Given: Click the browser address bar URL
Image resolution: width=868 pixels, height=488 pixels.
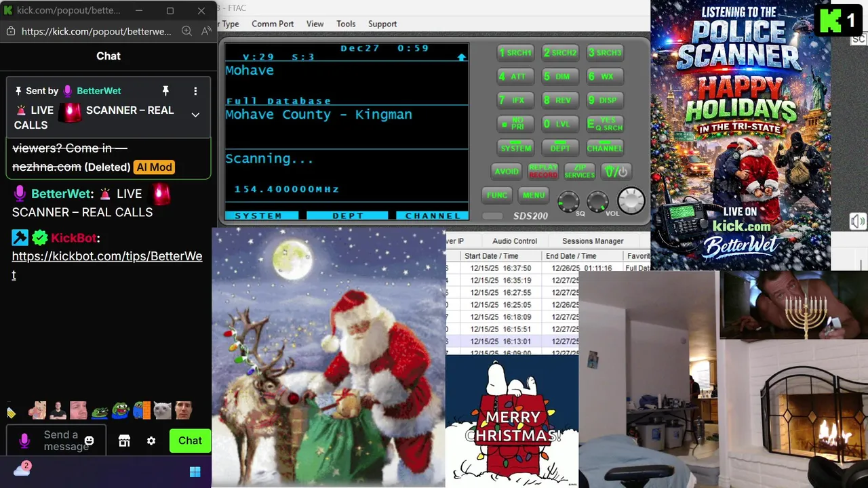Looking at the screenshot, I should pyautogui.click(x=96, y=31).
